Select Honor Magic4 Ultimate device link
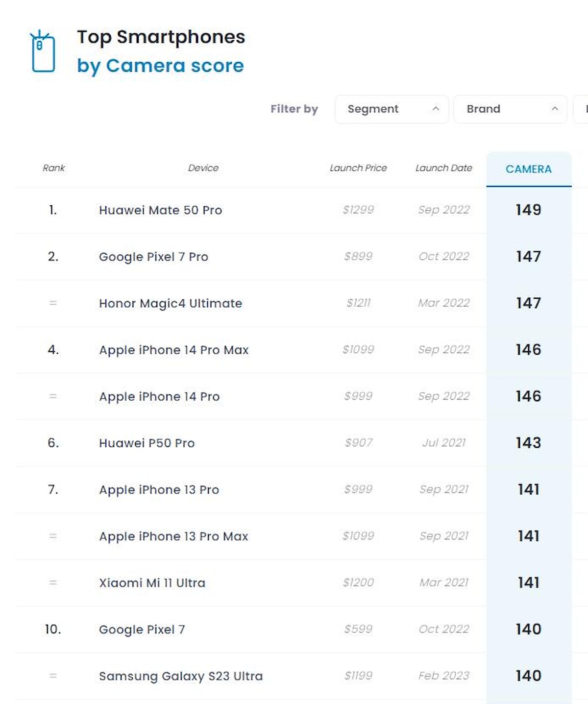Image resolution: width=588 pixels, height=704 pixels. click(170, 303)
